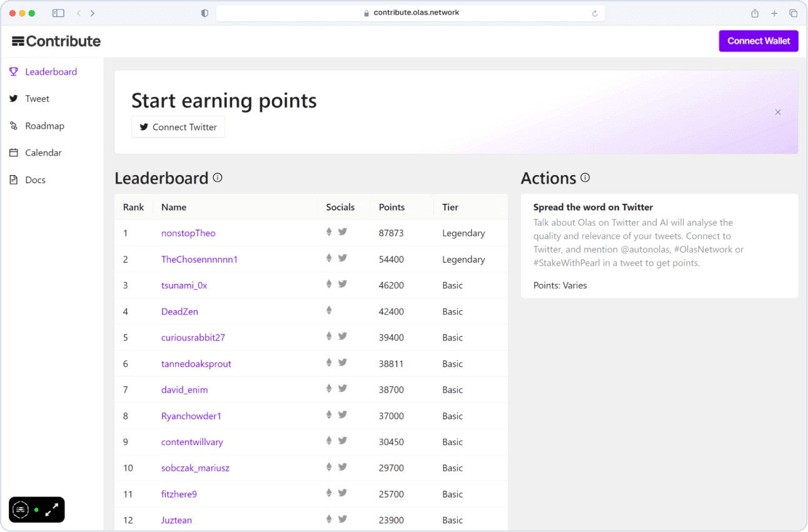This screenshot has height=532, width=808.
Task: Open Juztean's profile link
Action: 176,520
